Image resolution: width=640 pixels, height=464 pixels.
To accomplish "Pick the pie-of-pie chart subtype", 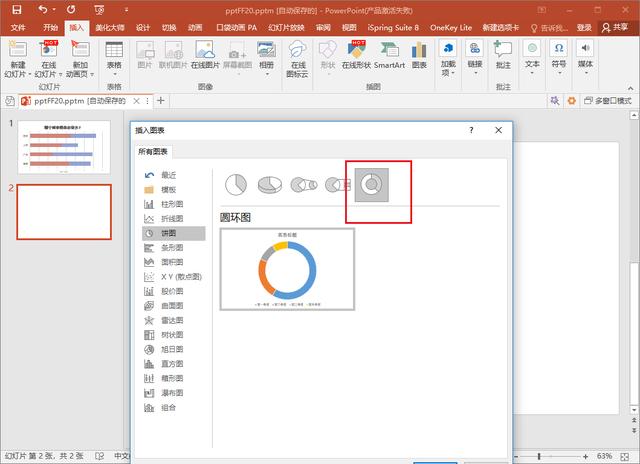I will pyautogui.click(x=303, y=185).
